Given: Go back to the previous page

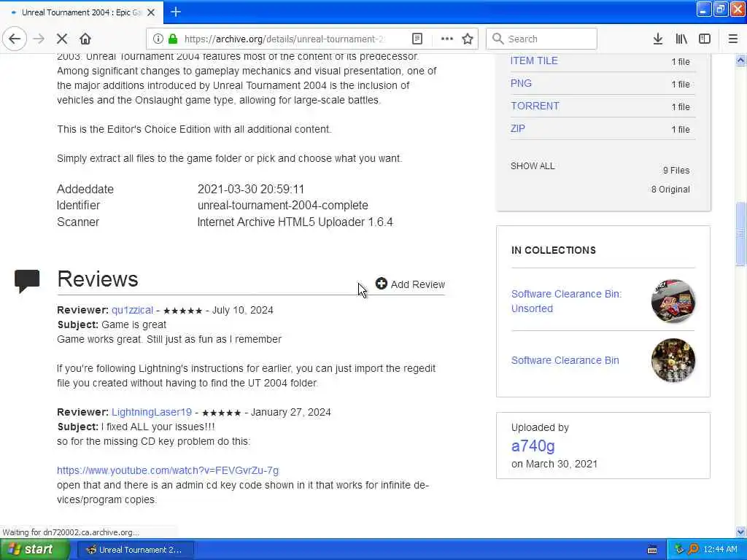Looking at the screenshot, I should [15, 39].
